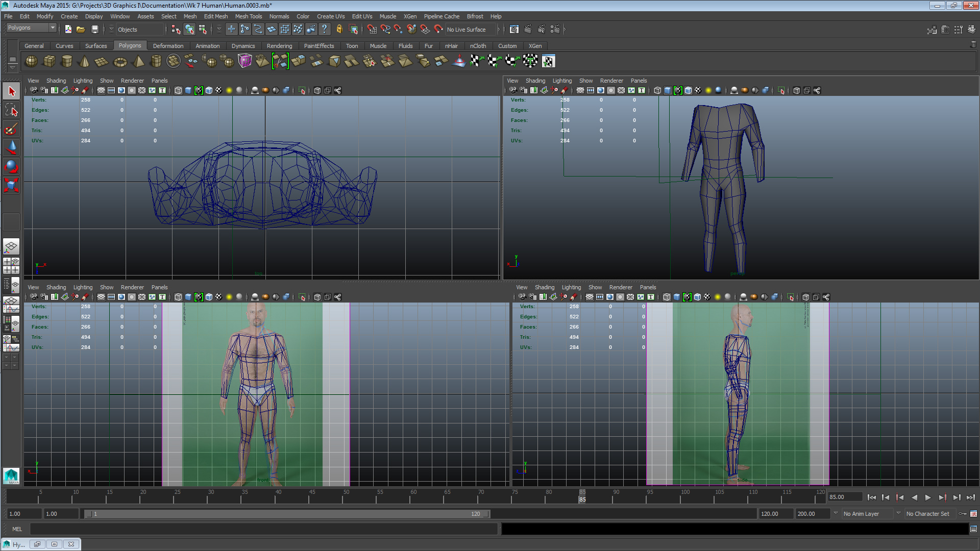Click inside the MEL command line field
The width and height of the screenshot is (980, 551).
click(x=255, y=529)
